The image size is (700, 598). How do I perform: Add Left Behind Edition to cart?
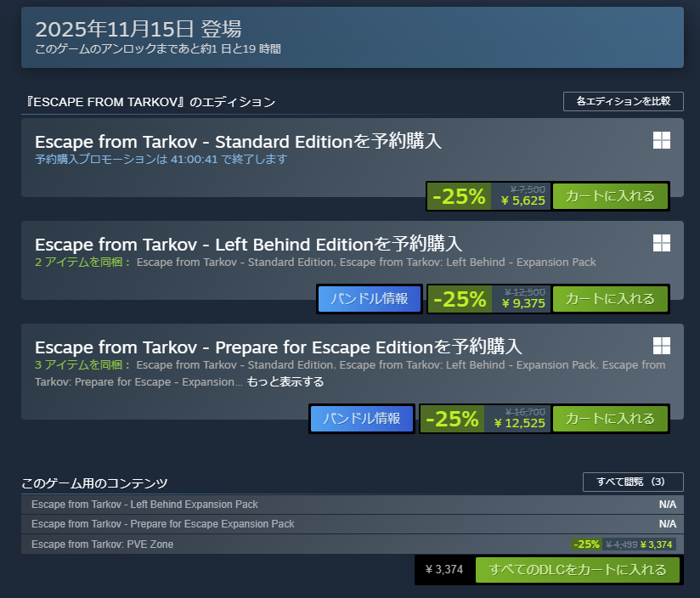point(610,299)
